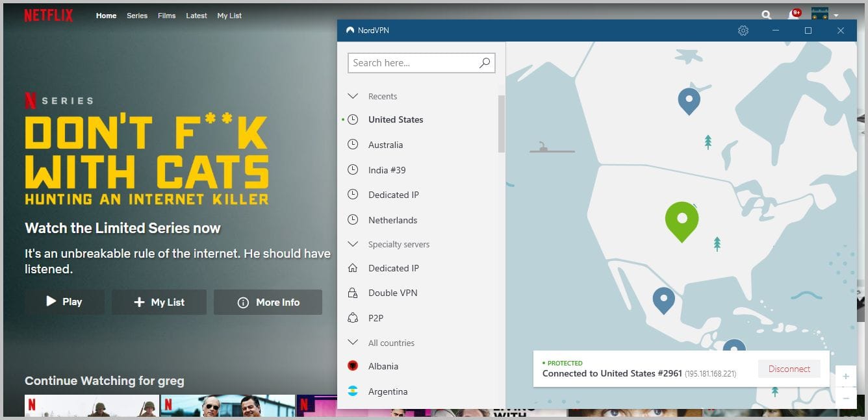Click the clock icon beside Australia
This screenshot has height=420, width=868.
point(353,145)
